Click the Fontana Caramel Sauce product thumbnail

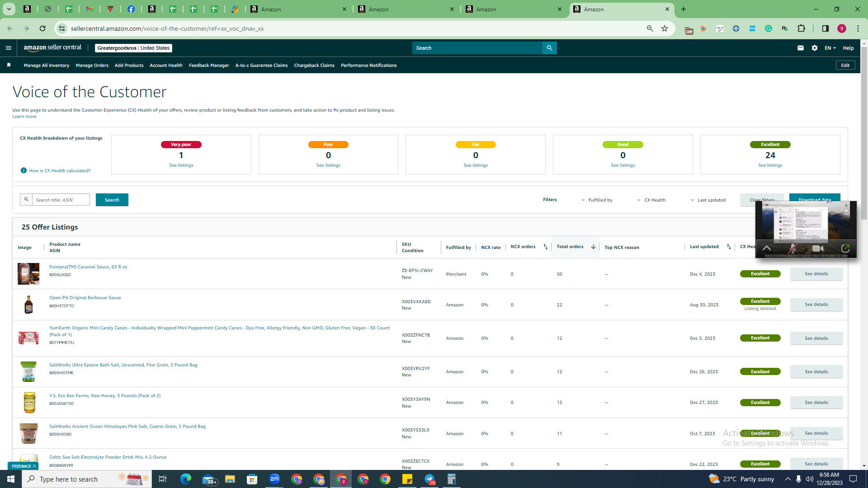click(x=28, y=274)
